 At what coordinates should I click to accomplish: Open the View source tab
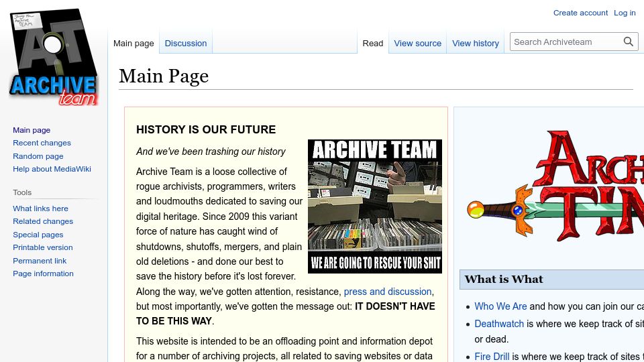(418, 43)
